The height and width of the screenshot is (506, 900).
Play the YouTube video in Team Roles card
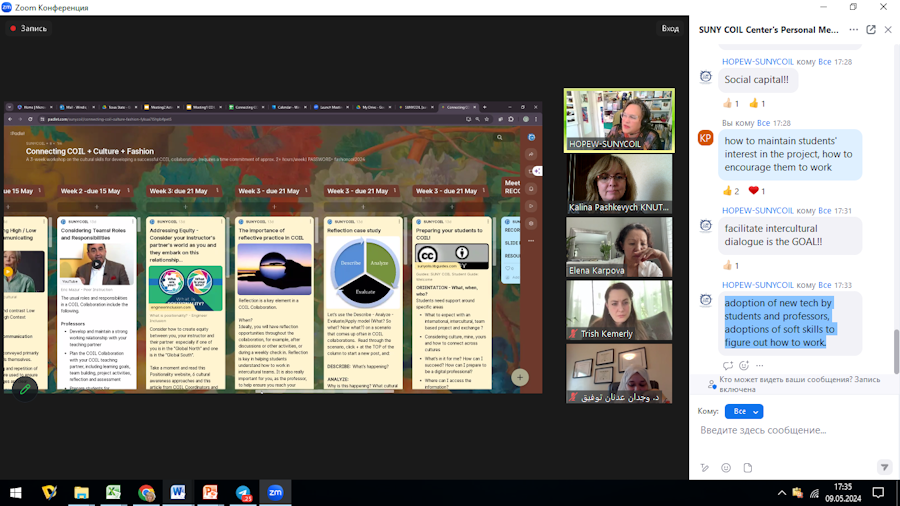point(97,264)
